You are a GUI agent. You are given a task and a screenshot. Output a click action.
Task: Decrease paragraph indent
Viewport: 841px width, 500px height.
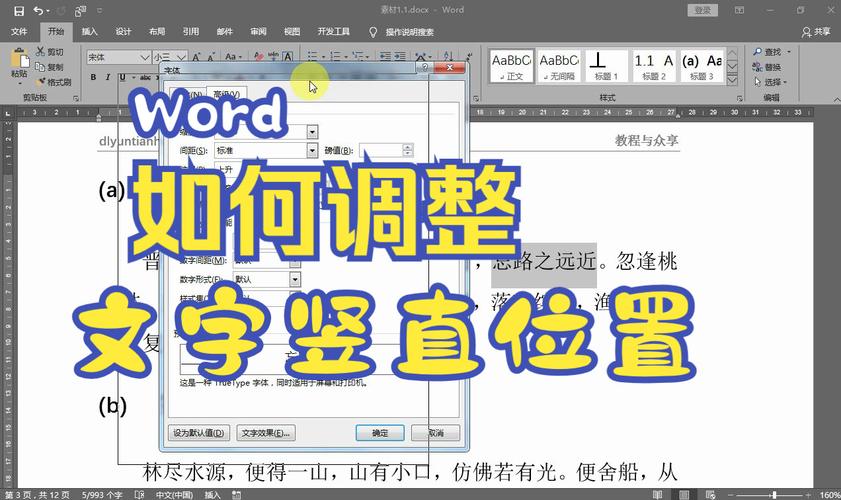point(385,56)
